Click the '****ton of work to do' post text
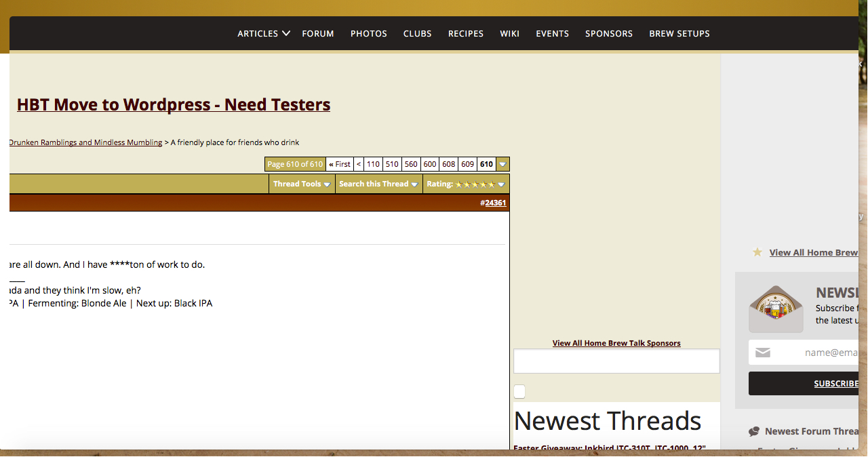Viewport: 868px width, 457px height. [157, 264]
